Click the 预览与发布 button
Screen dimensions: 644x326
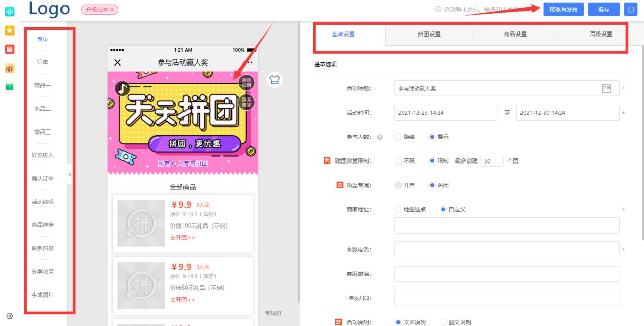tap(564, 10)
